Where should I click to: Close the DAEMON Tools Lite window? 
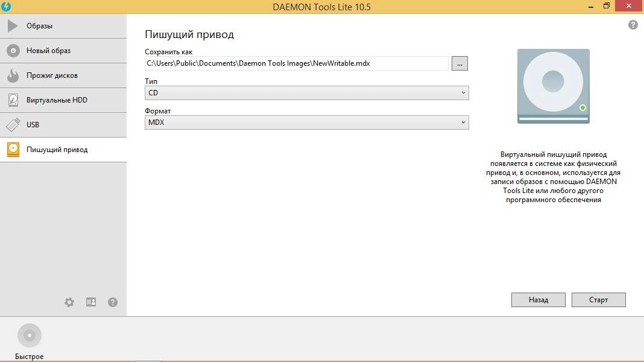[x=629, y=6]
